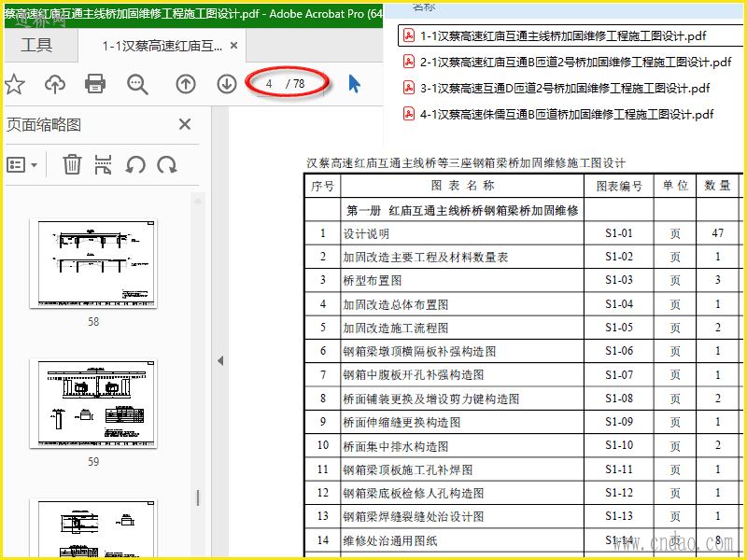Viewport: 747px width, 560px height.
Task: Click the current page number field
Action: [x=269, y=84]
